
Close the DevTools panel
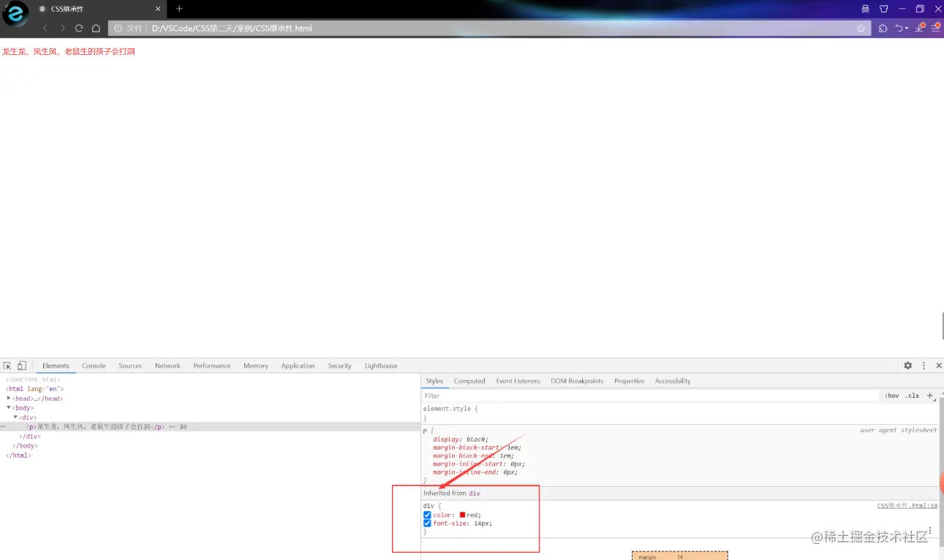coord(939,366)
